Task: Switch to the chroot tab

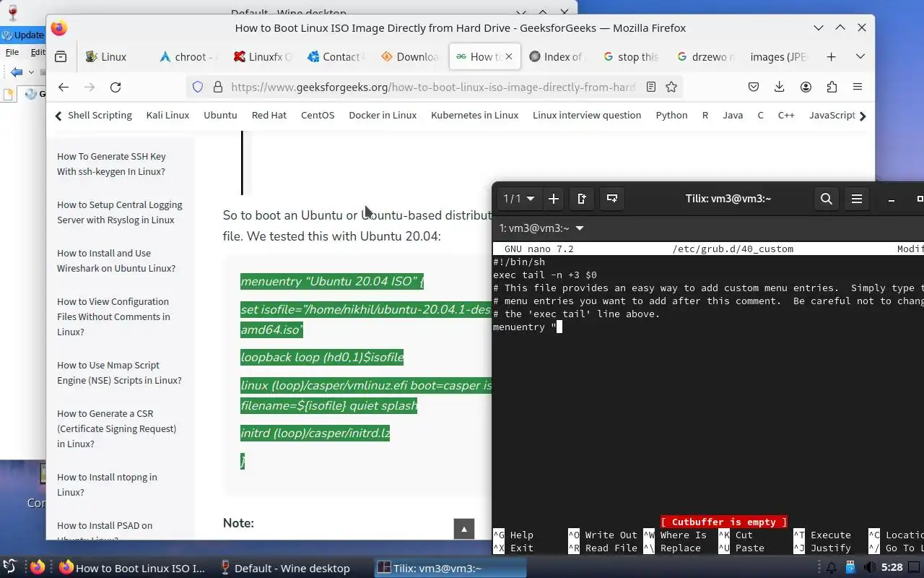Action: click(x=189, y=56)
